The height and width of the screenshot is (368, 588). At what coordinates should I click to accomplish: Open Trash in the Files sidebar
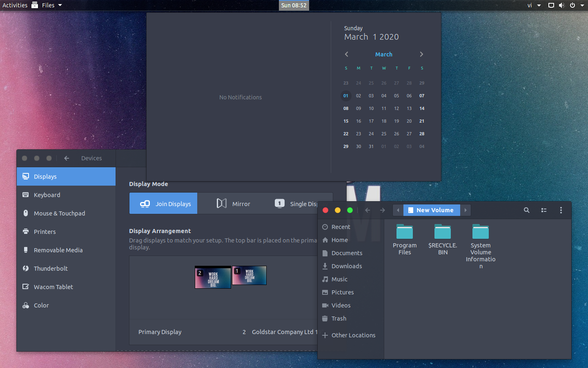[351, 319]
